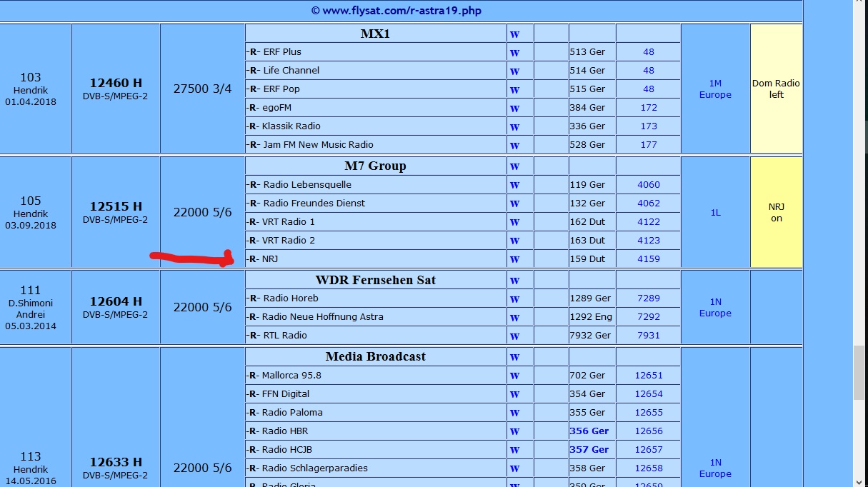Open the 1L beam link
Screen dimensions: 868x487
click(715, 213)
